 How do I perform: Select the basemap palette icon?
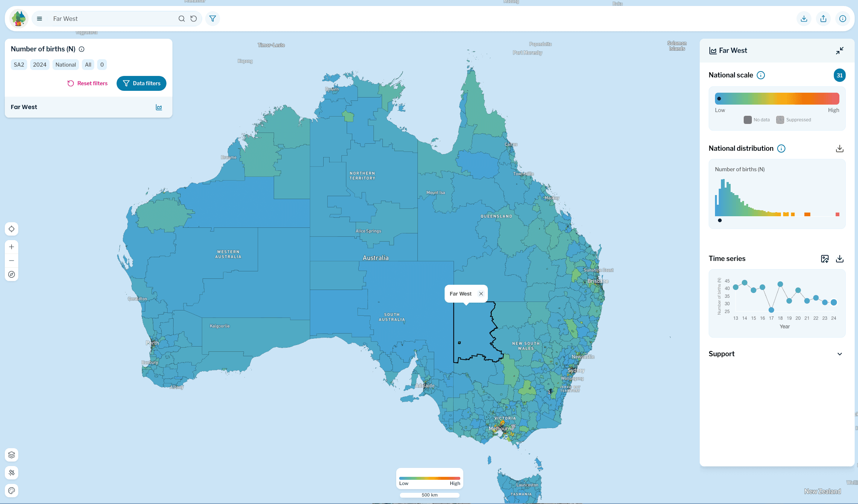click(12, 491)
